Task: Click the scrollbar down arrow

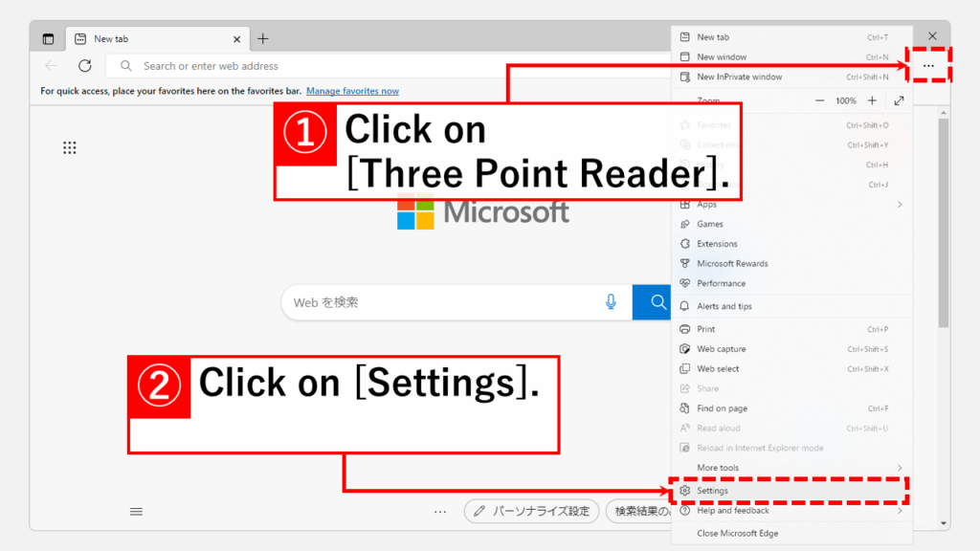Action: pos(943,523)
